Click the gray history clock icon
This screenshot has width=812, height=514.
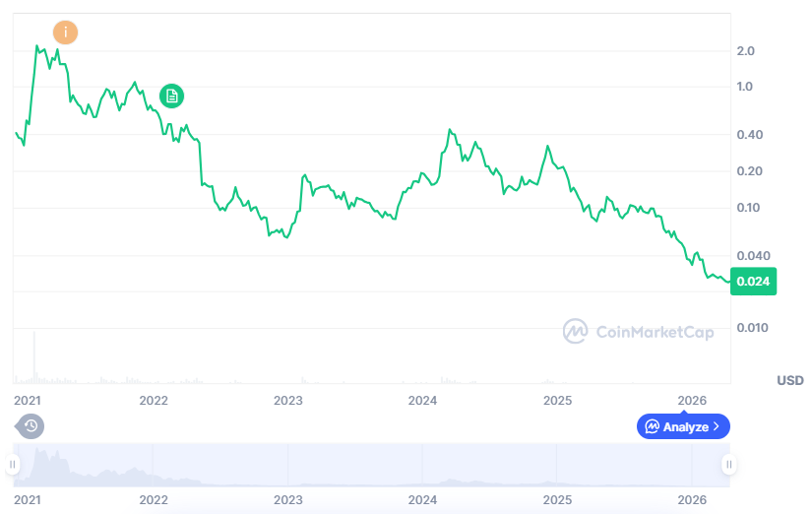click(x=31, y=425)
